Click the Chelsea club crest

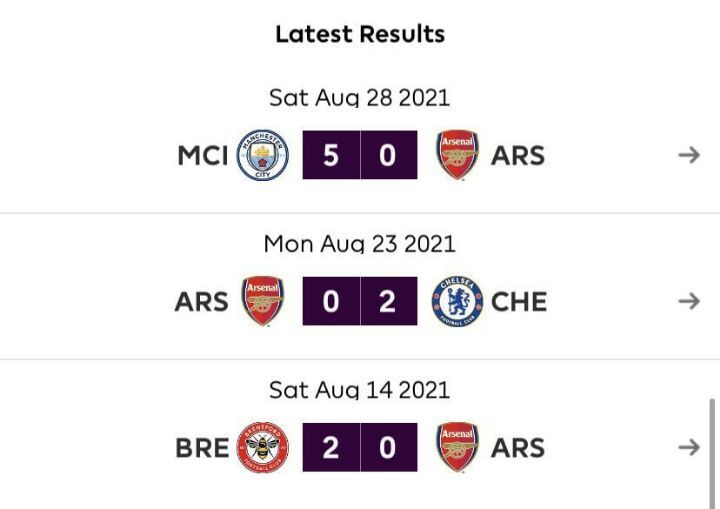458,301
